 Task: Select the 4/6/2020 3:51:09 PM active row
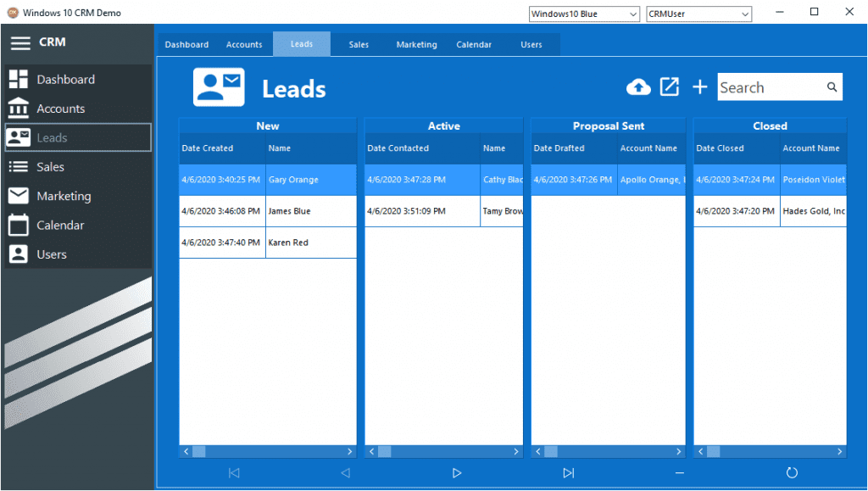[x=444, y=211]
